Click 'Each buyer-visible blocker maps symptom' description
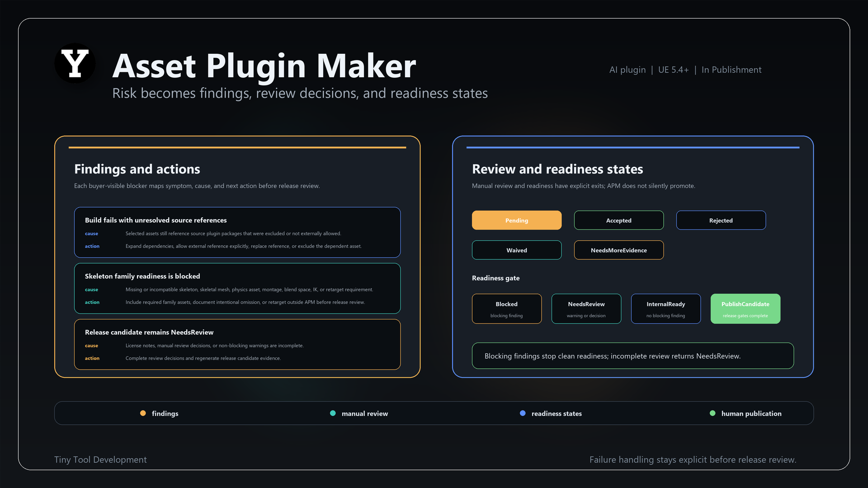The width and height of the screenshot is (868, 488). [197, 186]
